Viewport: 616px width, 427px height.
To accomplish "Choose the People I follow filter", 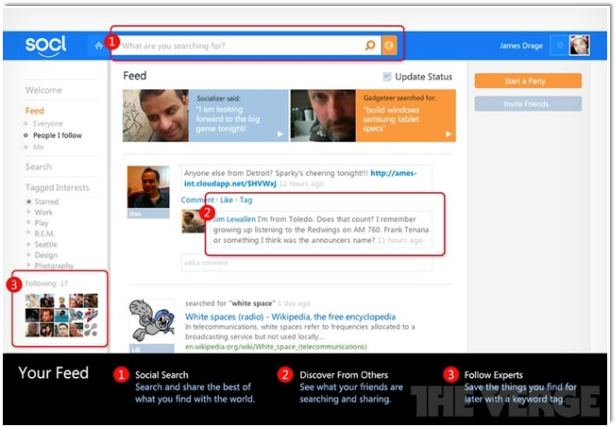I will pyautogui.click(x=57, y=135).
